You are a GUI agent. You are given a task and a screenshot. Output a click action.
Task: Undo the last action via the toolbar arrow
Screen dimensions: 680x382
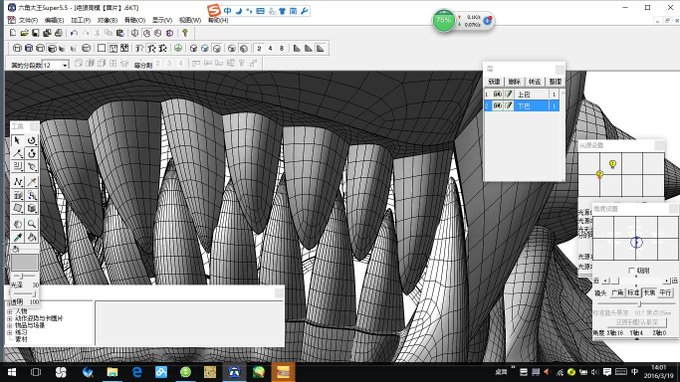tap(74, 33)
